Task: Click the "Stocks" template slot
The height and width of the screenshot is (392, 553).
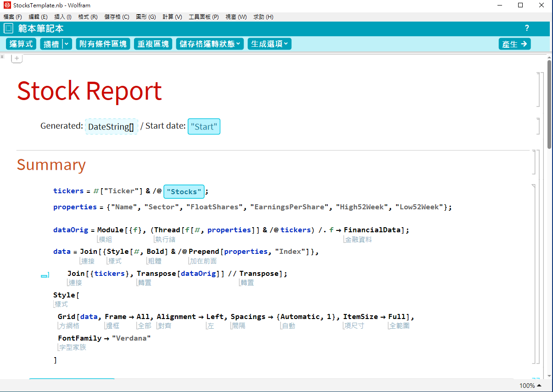Action: tap(184, 191)
